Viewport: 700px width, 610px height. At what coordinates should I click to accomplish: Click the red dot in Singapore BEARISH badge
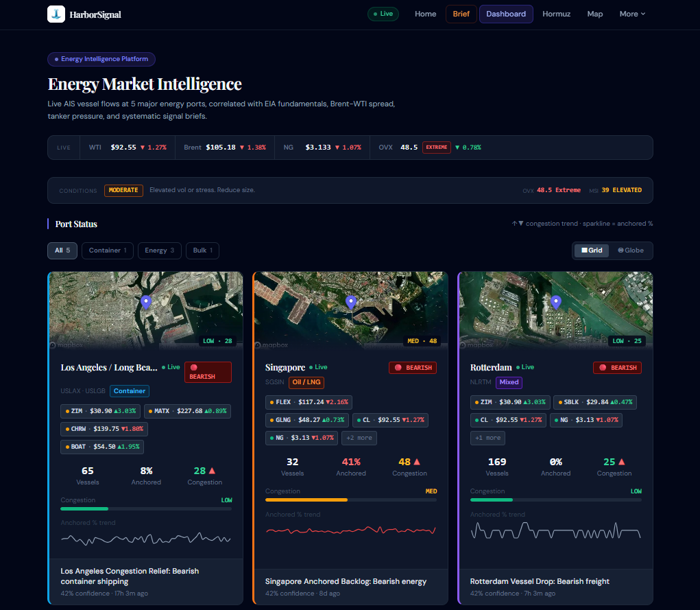pos(398,367)
